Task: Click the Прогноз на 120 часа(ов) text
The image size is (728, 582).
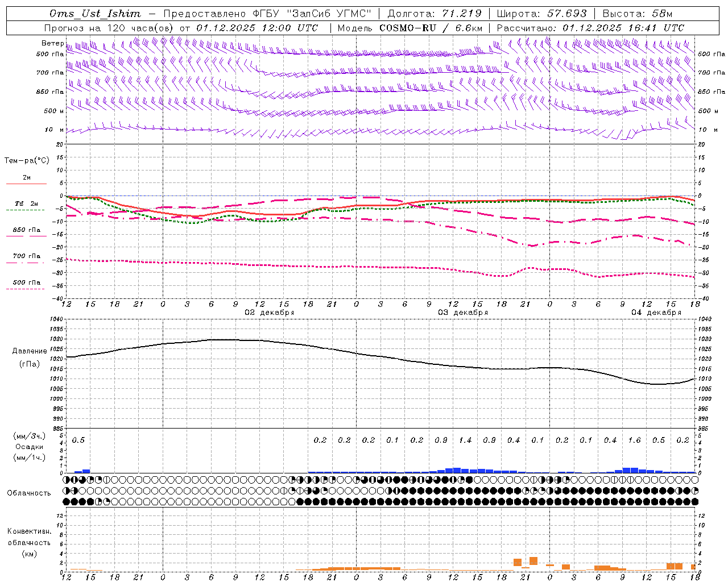Action: point(109,28)
